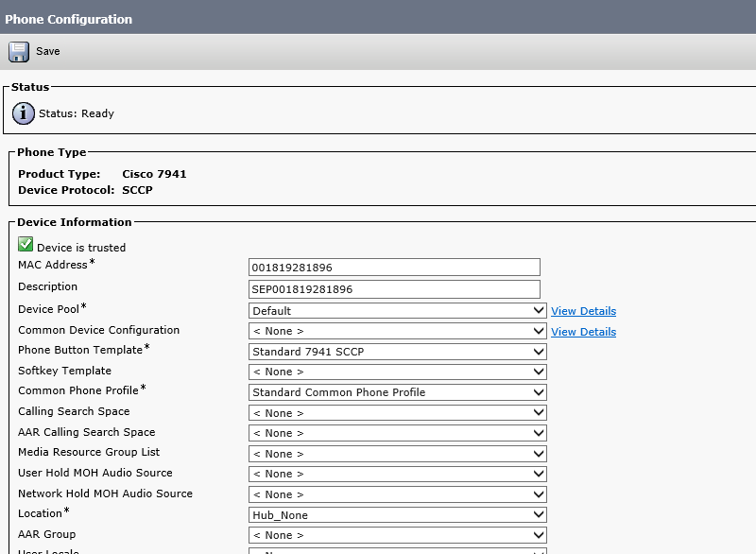
Task: Click the Media Resource Group List label
Action: click(89, 452)
